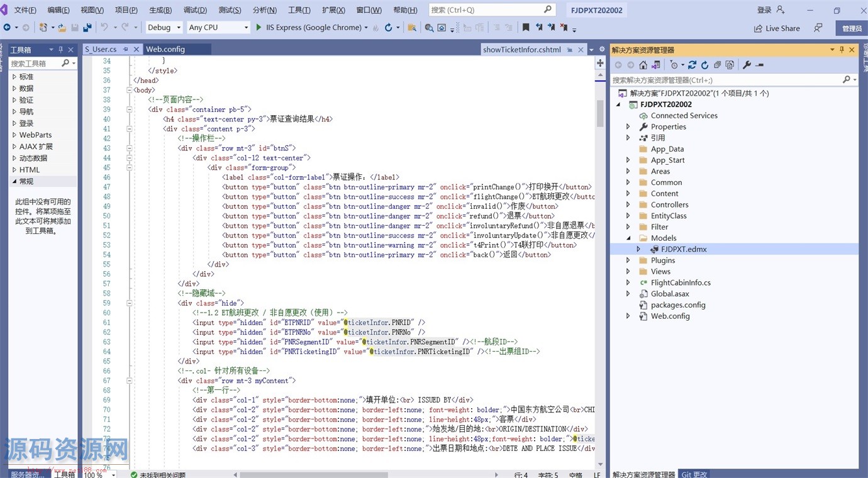
Task: Expand the HTML toolbox group
Action: coord(14,170)
